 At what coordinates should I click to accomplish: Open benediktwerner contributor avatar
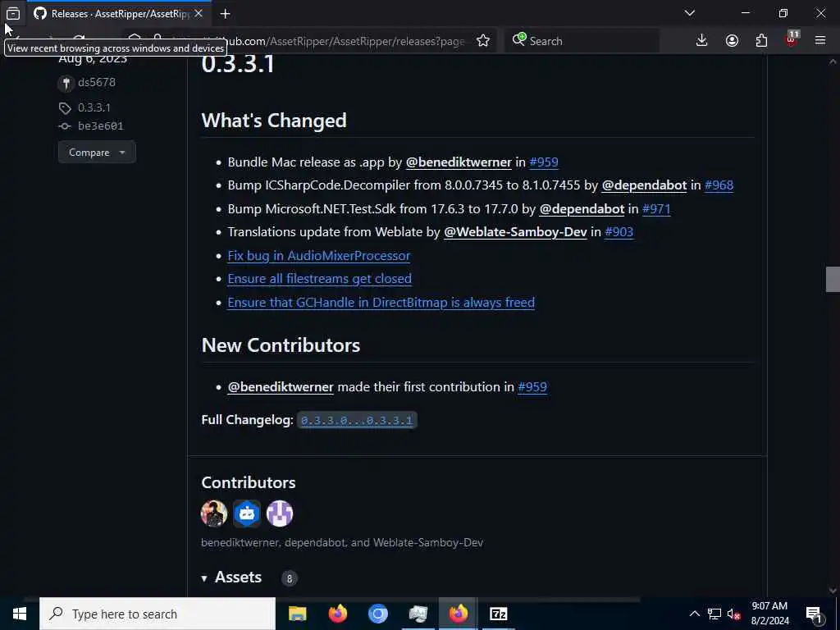coord(214,514)
